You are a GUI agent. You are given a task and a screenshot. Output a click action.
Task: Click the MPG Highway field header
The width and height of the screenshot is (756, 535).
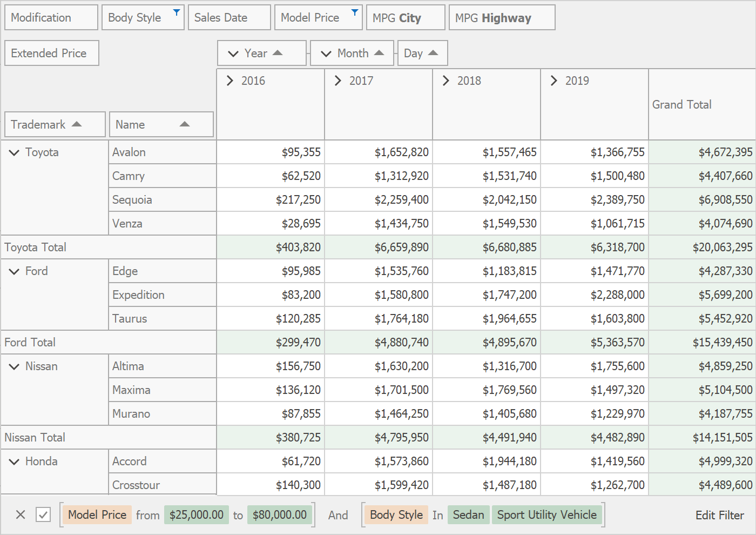(502, 17)
